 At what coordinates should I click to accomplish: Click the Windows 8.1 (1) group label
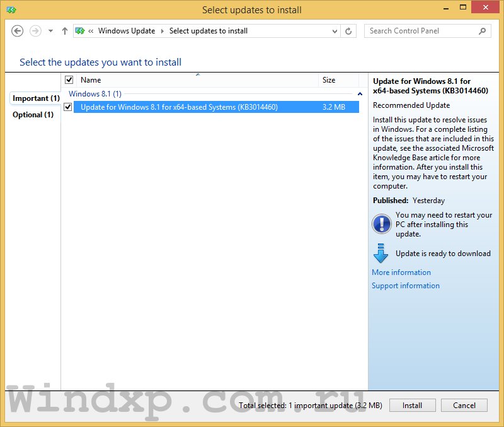[x=95, y=93]
